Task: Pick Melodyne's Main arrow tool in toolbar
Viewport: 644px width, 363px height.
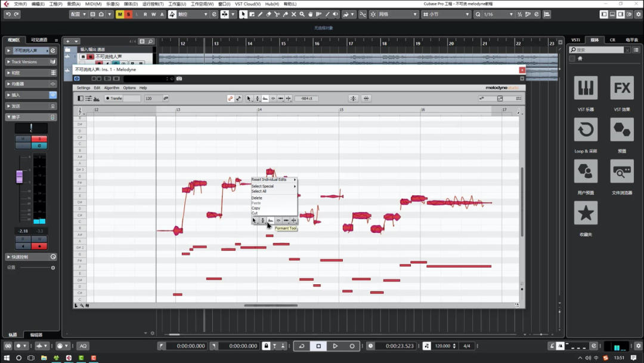Action: (249, 99)
